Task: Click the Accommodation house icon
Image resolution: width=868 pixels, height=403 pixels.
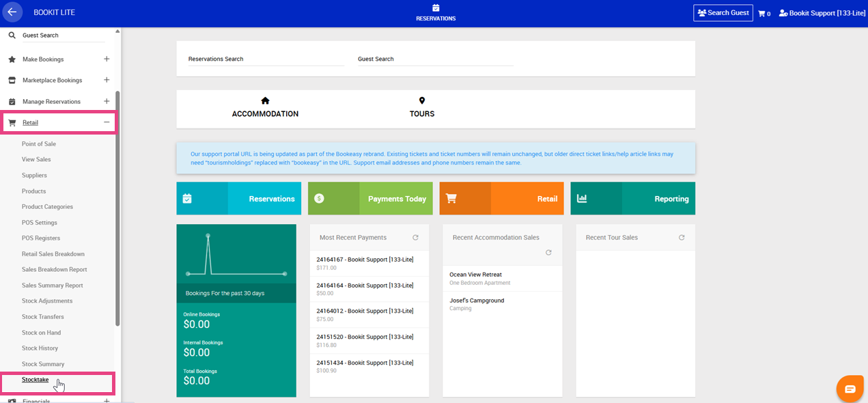Action: pos(265,100)
